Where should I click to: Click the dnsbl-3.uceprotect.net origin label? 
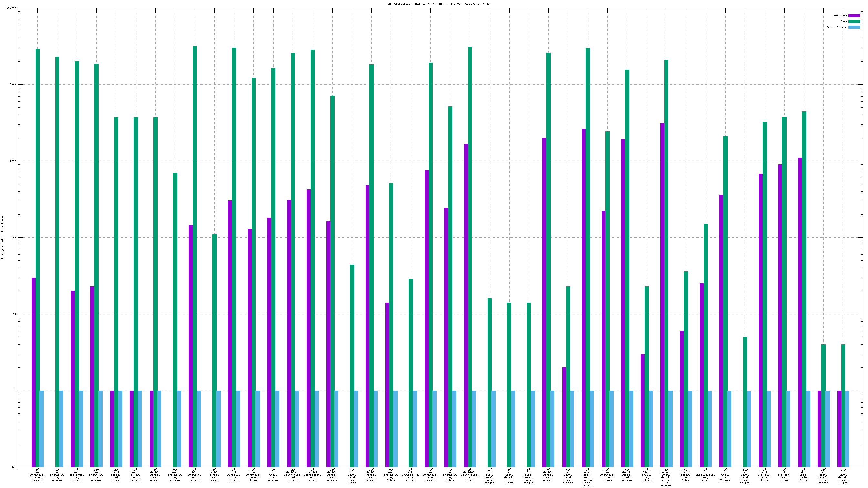coord(470,474)
